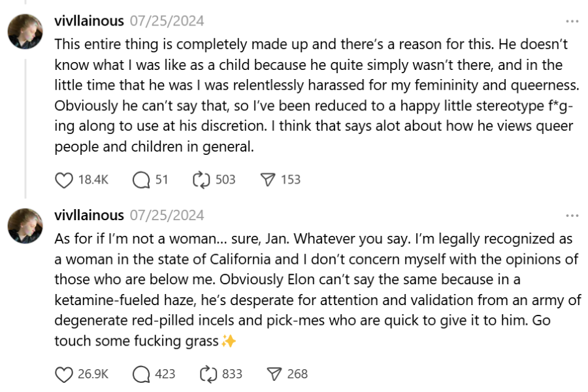Open replies on the post with 51 comments
The image size is (588, 392).
[x=141, y=180]
